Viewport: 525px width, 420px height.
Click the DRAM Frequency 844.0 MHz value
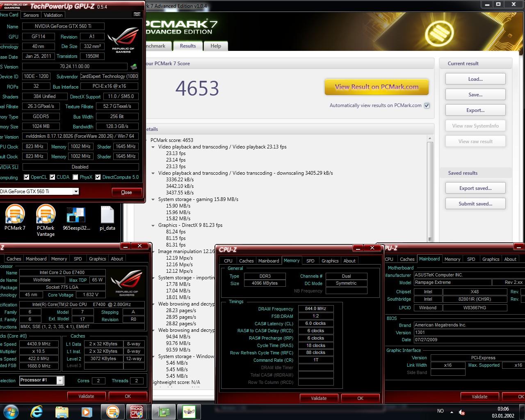[x=316, y=309]
